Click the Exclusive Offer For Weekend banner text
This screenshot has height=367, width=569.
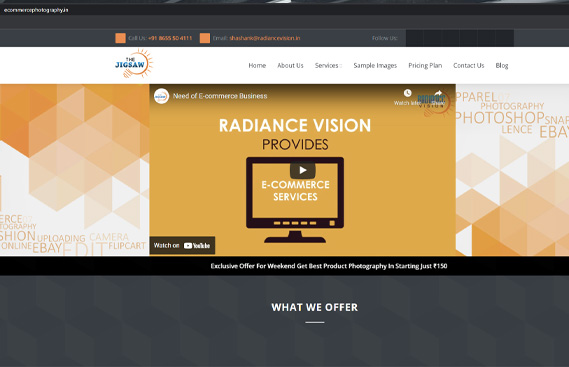(329, 266)
